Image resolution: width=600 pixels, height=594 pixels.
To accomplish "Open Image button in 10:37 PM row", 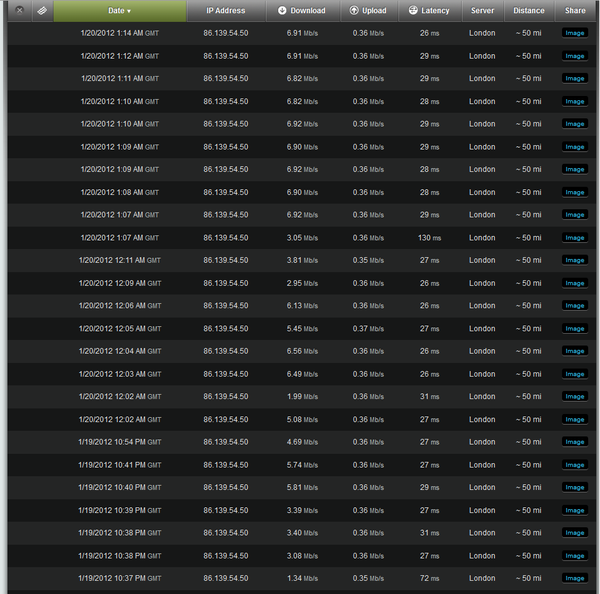I will [x=575, y=578].
